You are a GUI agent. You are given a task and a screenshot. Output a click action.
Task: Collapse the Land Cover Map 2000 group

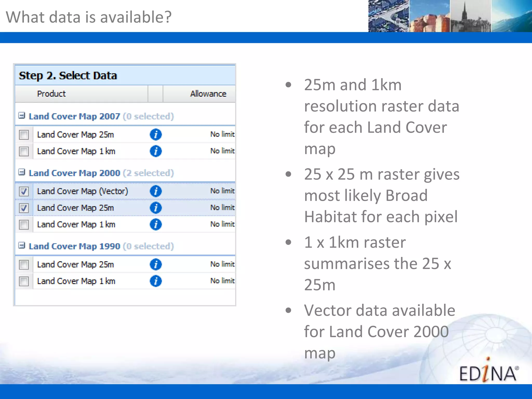point(22,172)
